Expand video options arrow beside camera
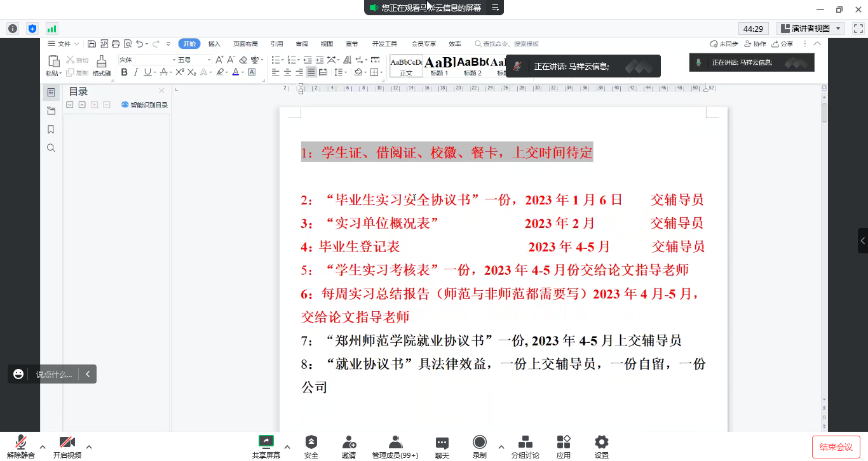 [x=89, y=446]
